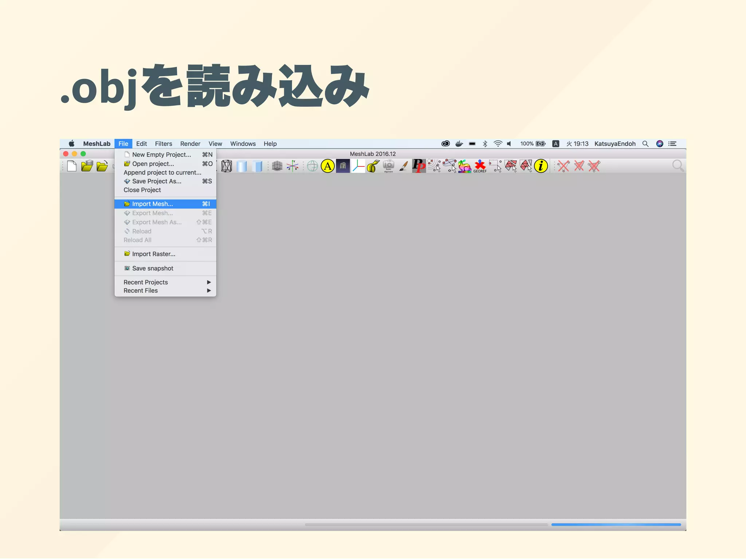The image size is (746, 560).
Task: Open the Help menu
Action: click(270, 144)
